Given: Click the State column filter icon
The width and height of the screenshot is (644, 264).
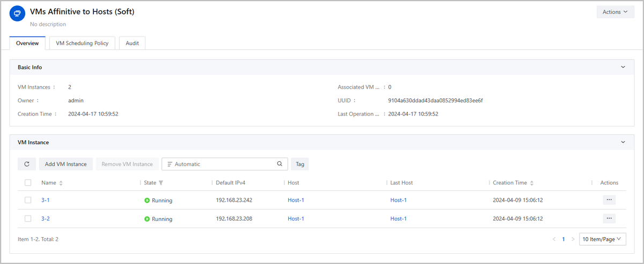Looking at the screenshot, I should [161, 183].
